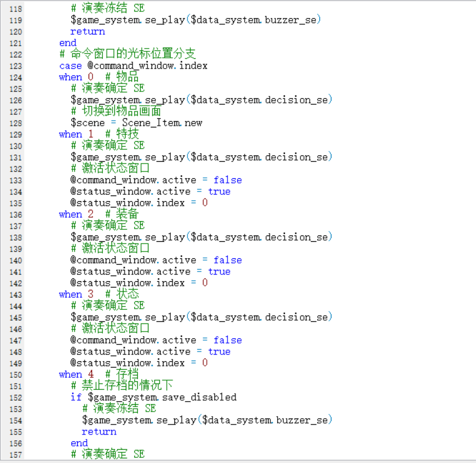Click decision_se call on line 138
The height and width of the screenshot is (463, 476).
tap(202, 237)
